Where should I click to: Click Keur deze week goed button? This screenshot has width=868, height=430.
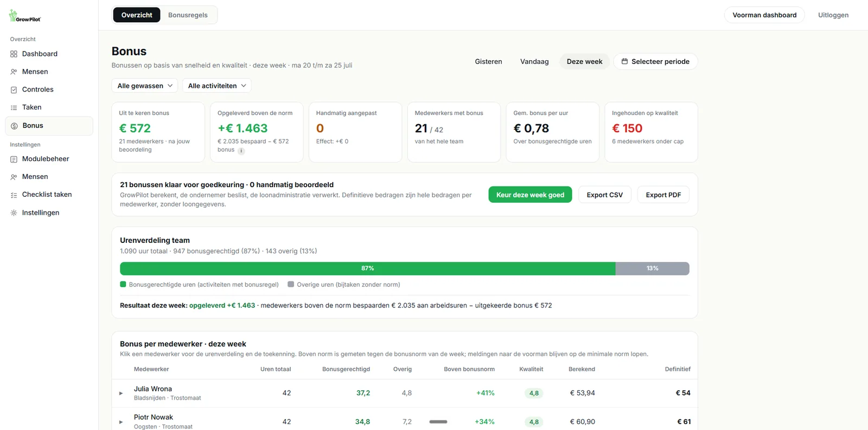[x=530, y=195]
